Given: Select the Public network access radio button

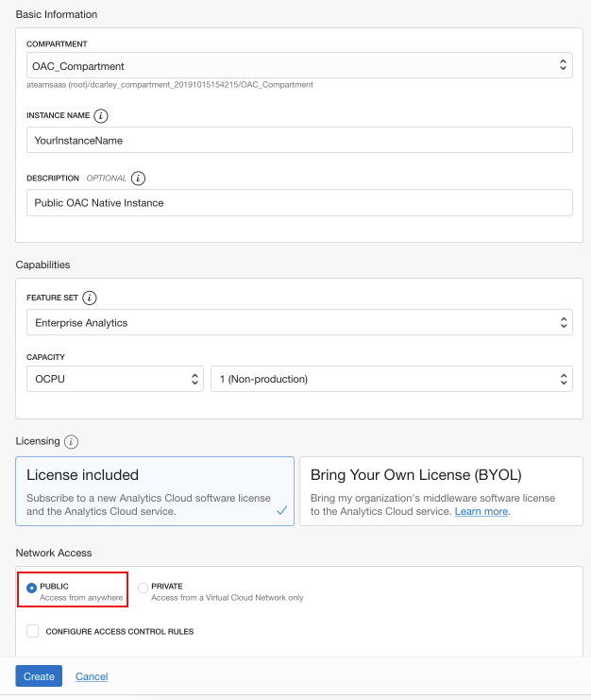Looking at the screenshot, I should (x=32, y=588).
